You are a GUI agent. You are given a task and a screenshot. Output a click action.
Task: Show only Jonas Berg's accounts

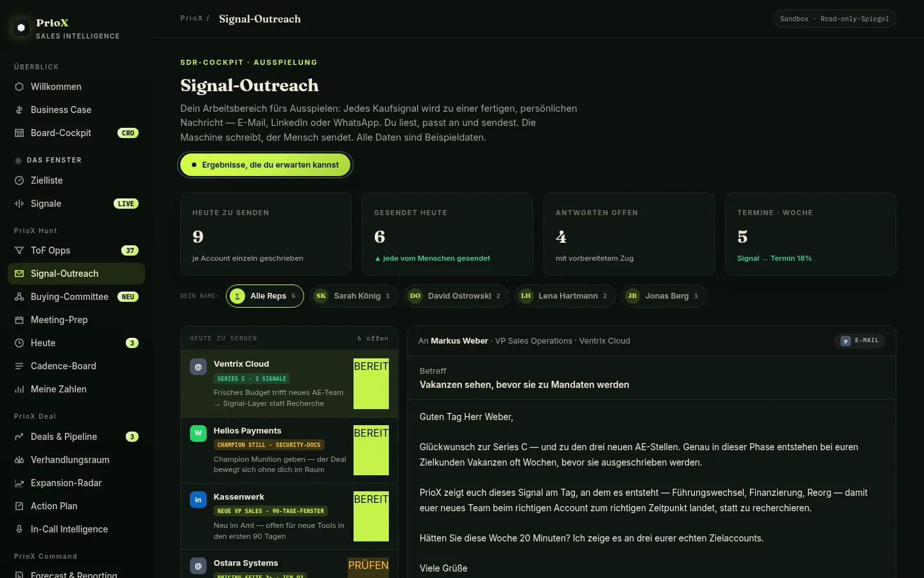tap(663, 296)
